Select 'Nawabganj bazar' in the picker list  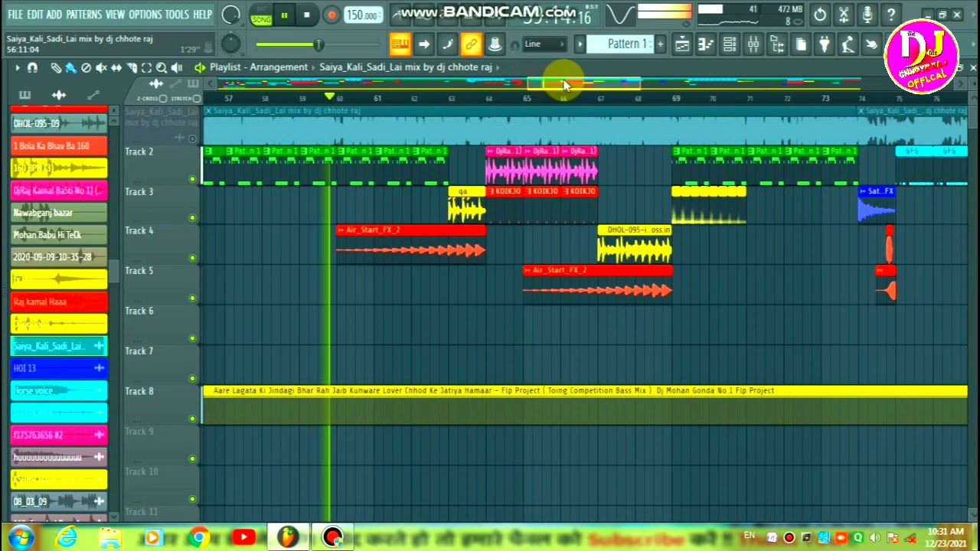point(59,213)
